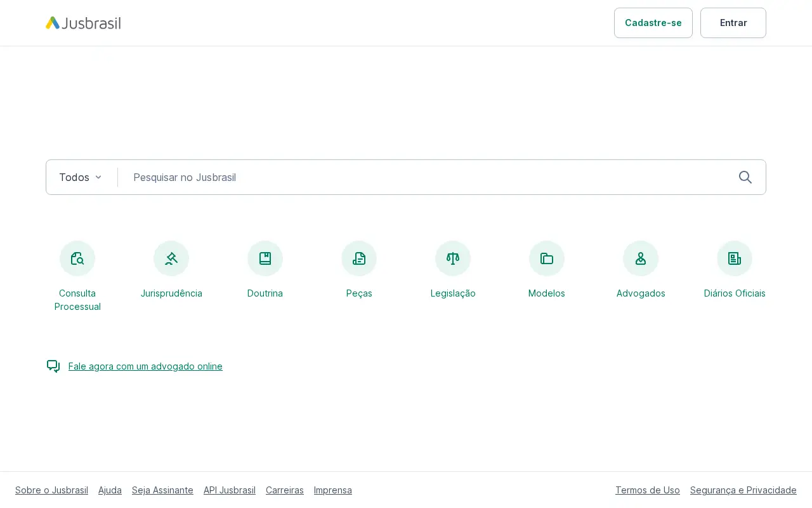Open the Seja Assinante link

(162, 490)
